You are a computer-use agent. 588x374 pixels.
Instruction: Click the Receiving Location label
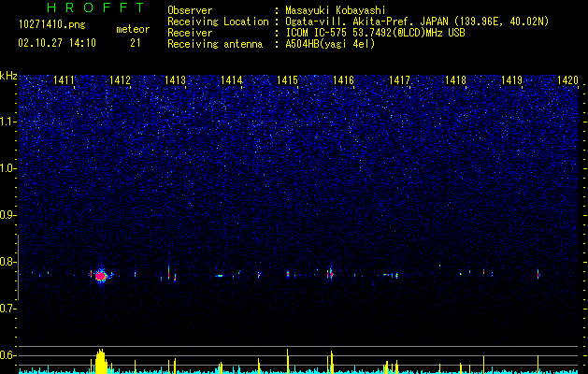pyautogui.click(x=218, y=22)
